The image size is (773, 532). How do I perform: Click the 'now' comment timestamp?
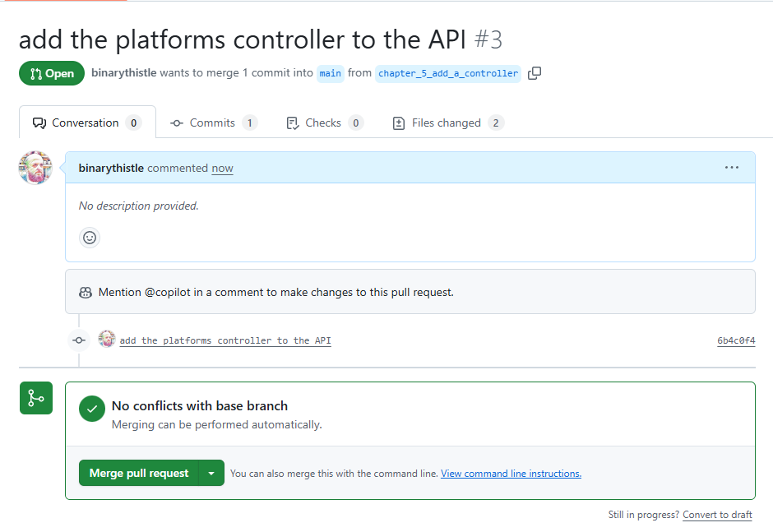point(222,168)
